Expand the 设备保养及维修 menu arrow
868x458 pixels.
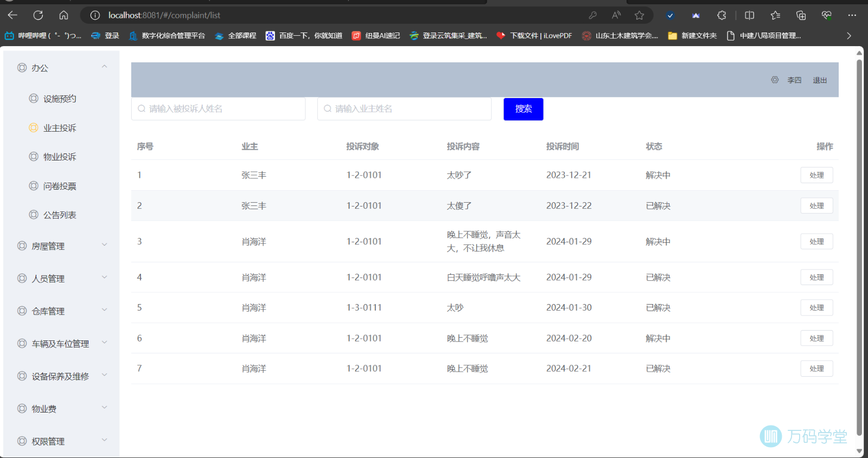[104, 375]
